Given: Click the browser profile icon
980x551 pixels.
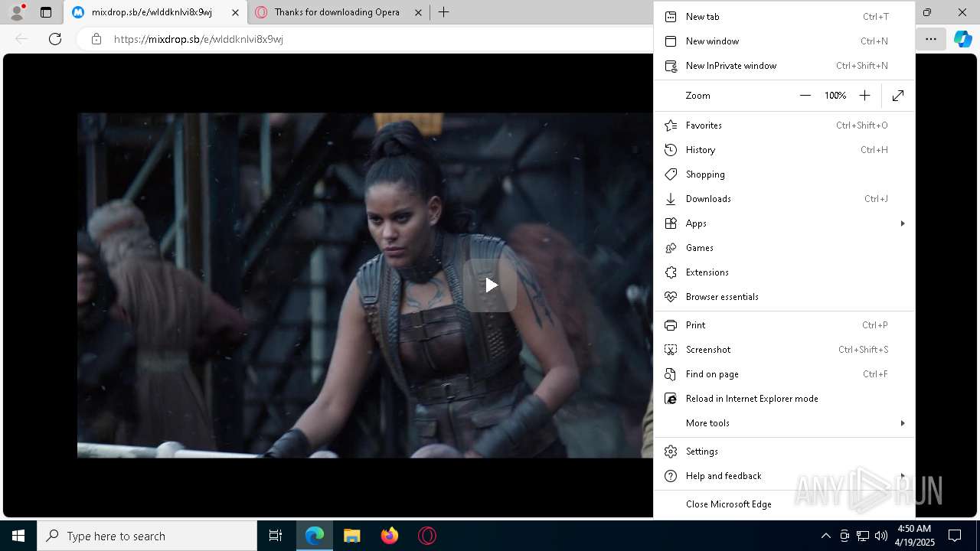Looking at the screenshot, I should [17, 12].
